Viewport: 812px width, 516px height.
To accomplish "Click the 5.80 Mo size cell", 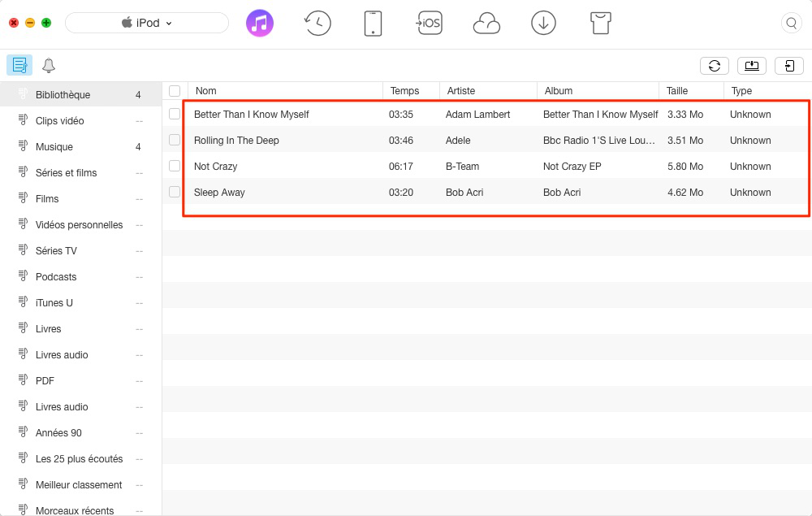I will (x=685, y=166).
